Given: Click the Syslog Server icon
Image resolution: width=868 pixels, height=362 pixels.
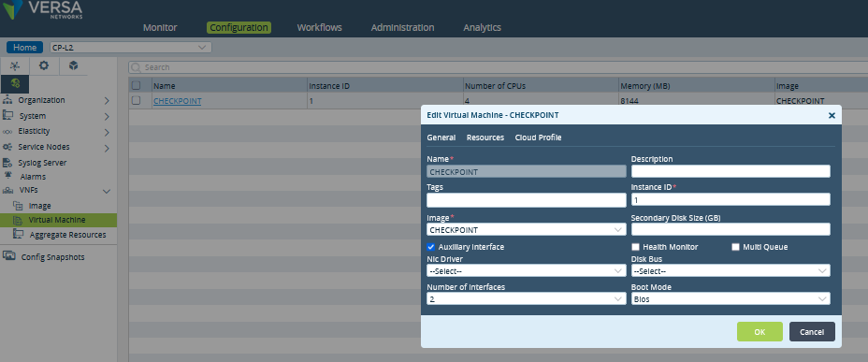Looking at the screenshot, I should (x=7, y=163).
